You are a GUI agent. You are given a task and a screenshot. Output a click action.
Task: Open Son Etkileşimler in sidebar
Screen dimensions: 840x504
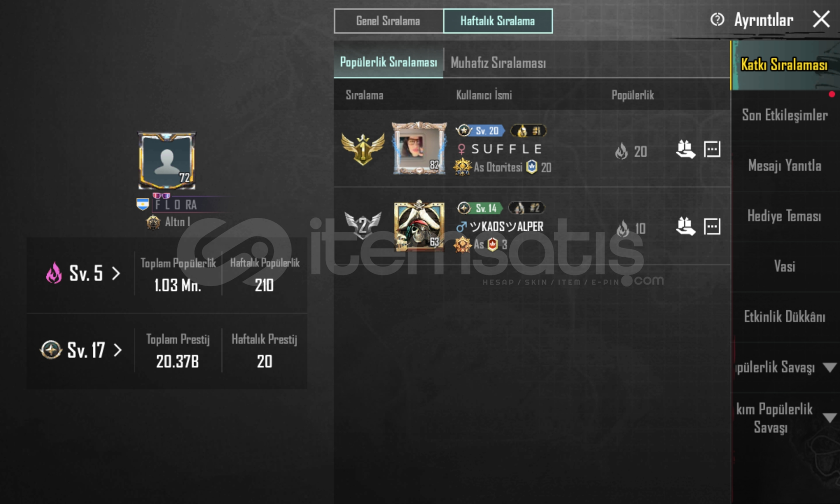[x=785, y=115]
